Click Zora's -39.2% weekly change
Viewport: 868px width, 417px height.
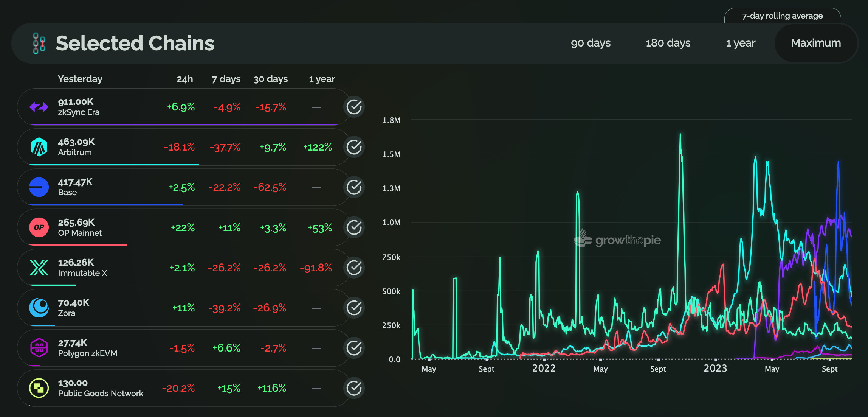225,308
